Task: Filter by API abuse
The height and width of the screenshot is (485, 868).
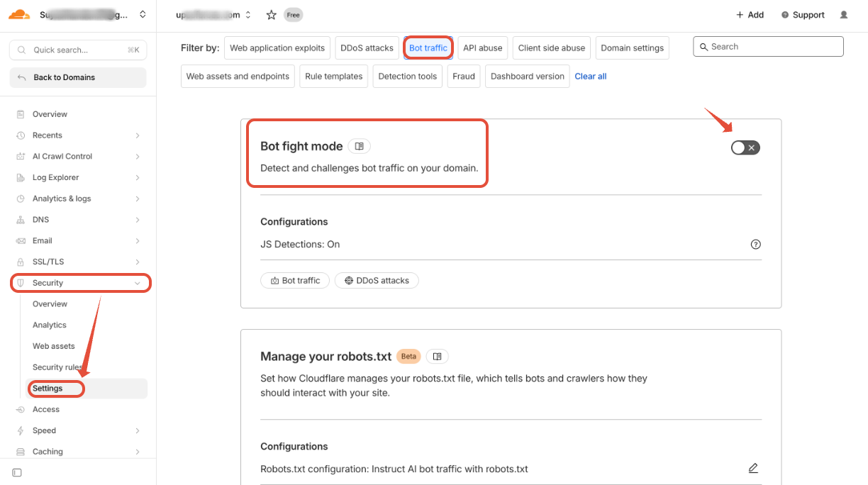Action: 483,48
